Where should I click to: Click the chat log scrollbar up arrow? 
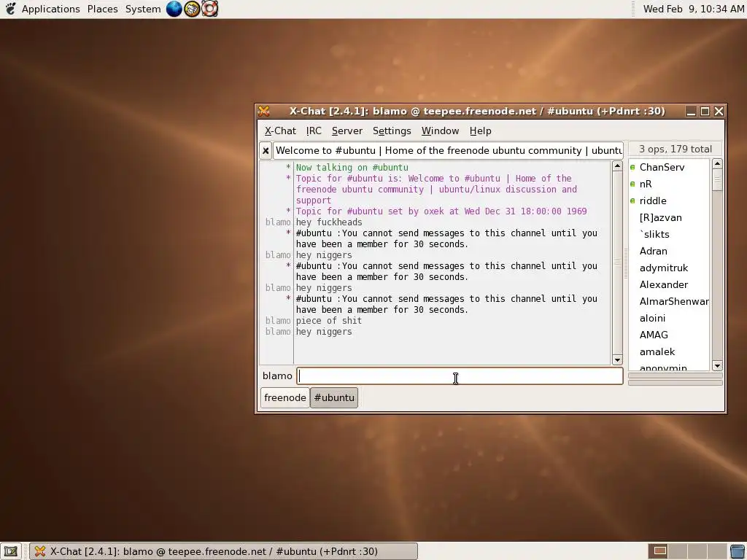[617, 166]
